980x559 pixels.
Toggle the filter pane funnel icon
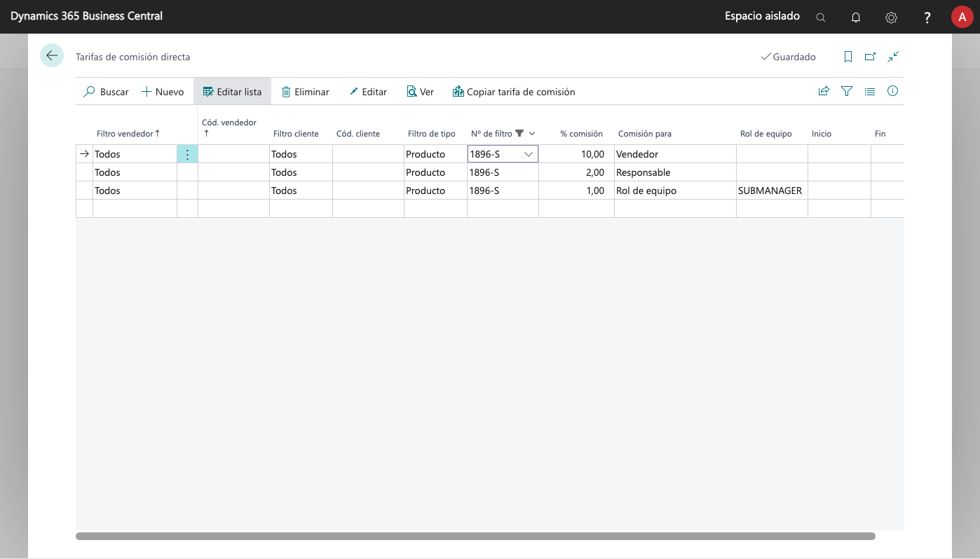(847, 91)
